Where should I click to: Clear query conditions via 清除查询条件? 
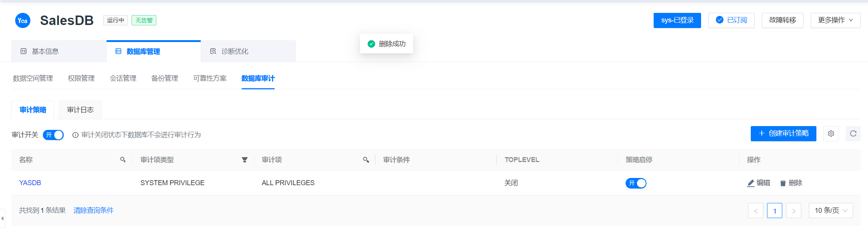click(x=93, y=211)
